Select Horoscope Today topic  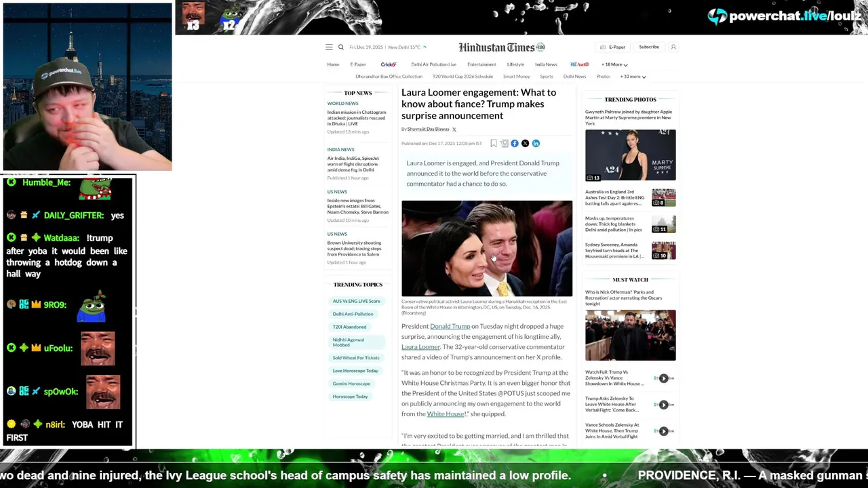point(350,396)
